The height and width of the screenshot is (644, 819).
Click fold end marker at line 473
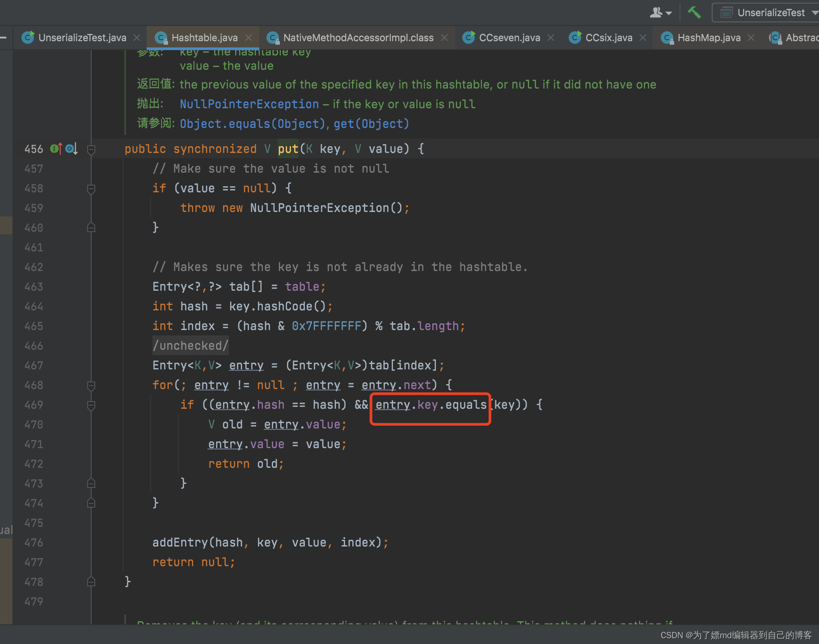pos(91,483)
